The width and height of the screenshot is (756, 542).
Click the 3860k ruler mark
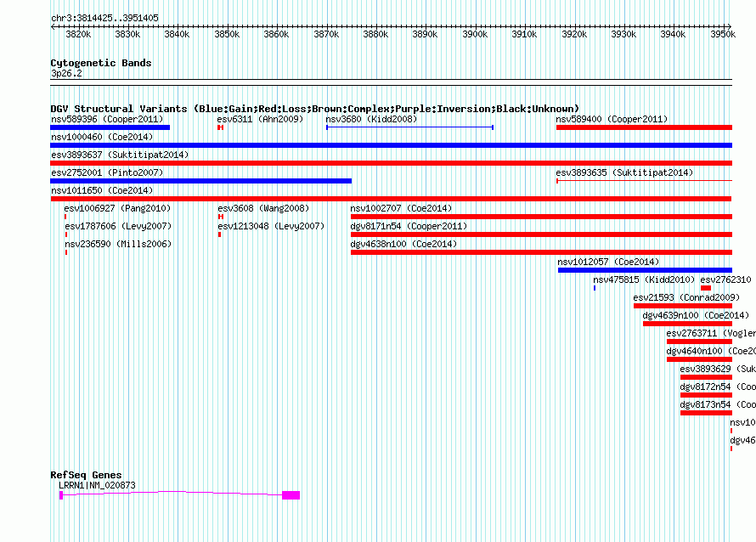point(276,34)
